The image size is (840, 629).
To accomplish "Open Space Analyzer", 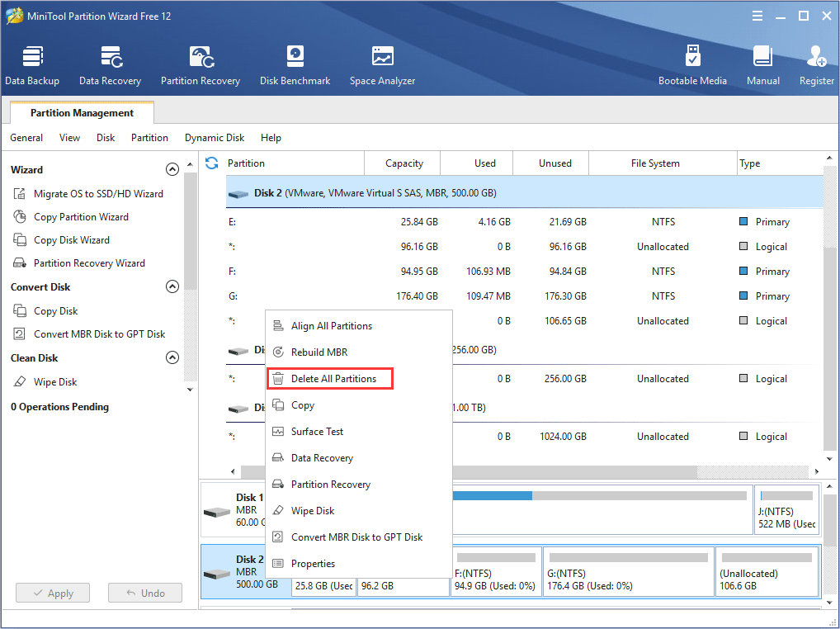I will 383,65.
